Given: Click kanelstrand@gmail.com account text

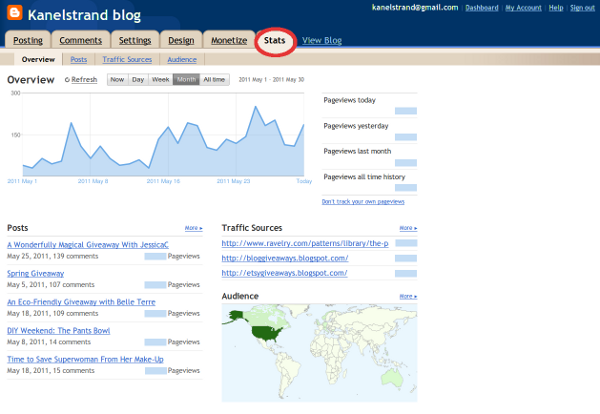Looking at the screenshot, I should tap(415, 7).
